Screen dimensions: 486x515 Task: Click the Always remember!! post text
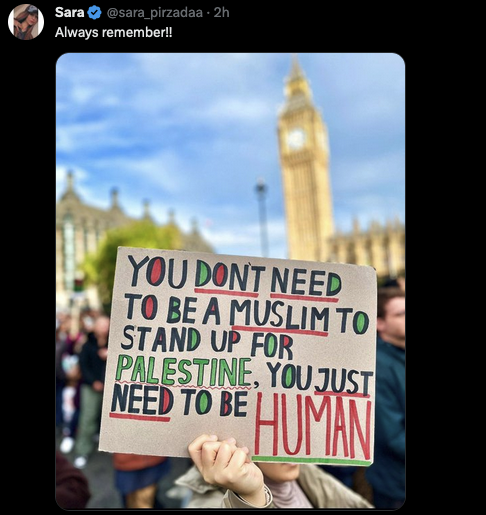(x=114, y=33)
